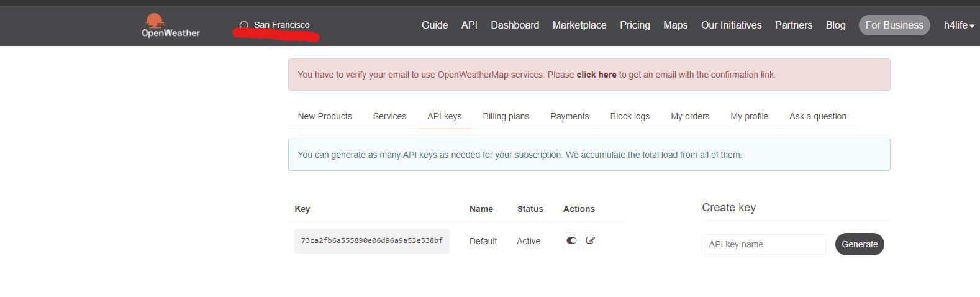Open the Marketplace menu item
Image resolution: width=980 pixels, height=297 pixels.
click(579, 25)
